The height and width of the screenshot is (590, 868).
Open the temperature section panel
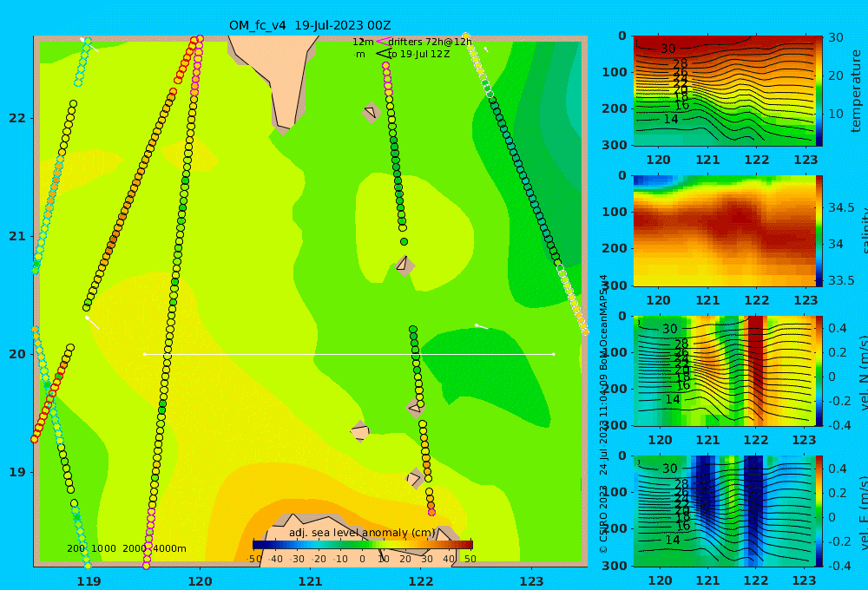coord(724,91)
